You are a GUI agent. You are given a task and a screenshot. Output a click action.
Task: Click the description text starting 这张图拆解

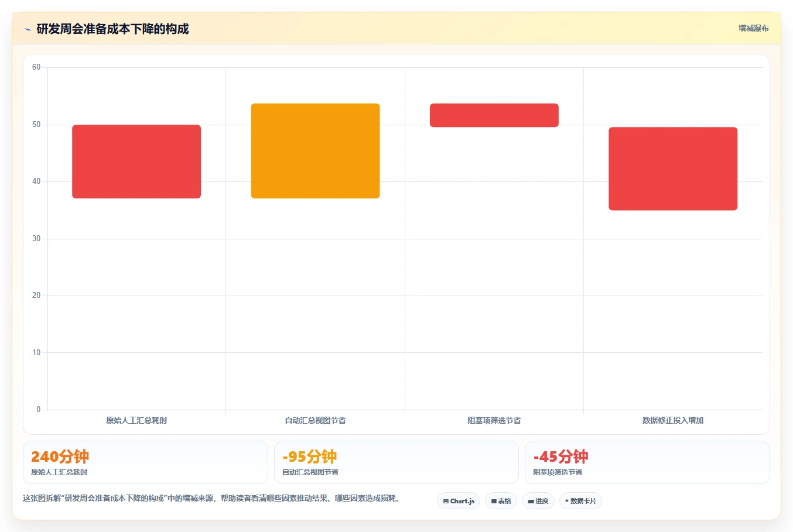point(211,499)
